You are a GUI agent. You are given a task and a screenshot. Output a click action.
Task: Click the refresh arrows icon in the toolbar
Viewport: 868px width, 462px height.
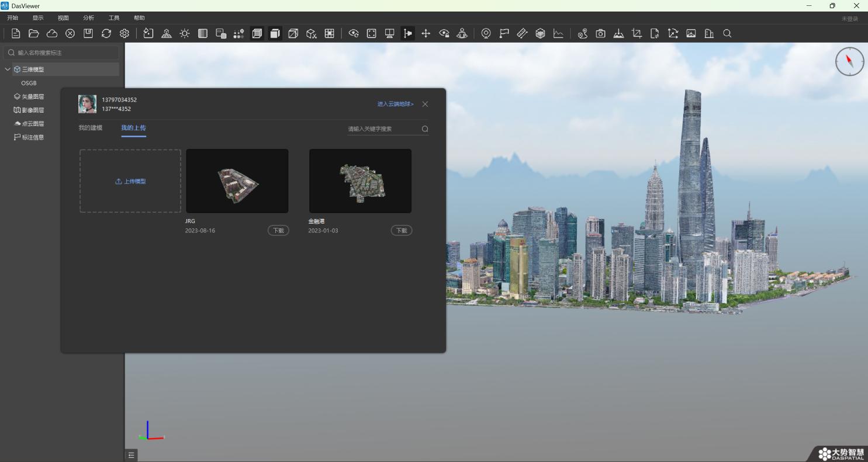[106, 34]
